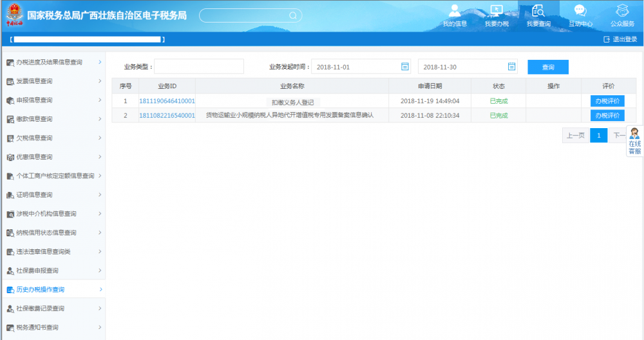Click 退出登录 to log out
This screenshot has width=644, height=340.
(x=620, y=39)
